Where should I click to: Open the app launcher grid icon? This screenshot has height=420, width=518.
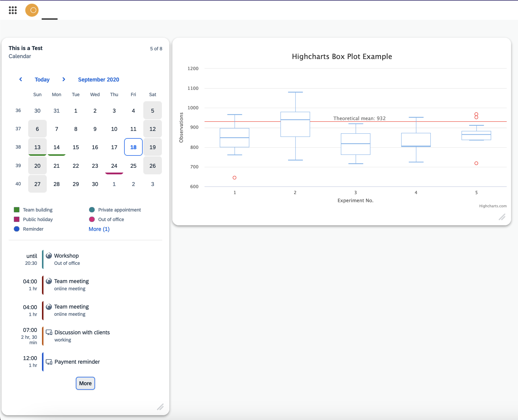pyautogui.click(x=13, y=10)
